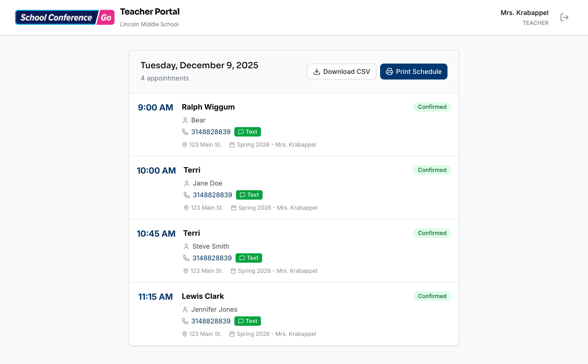Click the Confirmed badge on Ralph Wiggum's appointment
Image resolution: width=588 pixels, height=364 pixels.
tap(432, 107)
